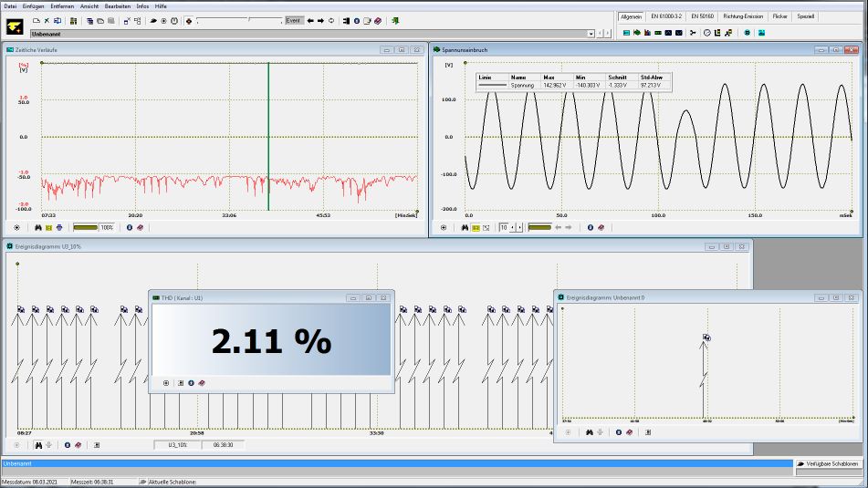Expand the Unbenannt template dropdown
This screenshot has height=488, width=868.
[591, 34]
